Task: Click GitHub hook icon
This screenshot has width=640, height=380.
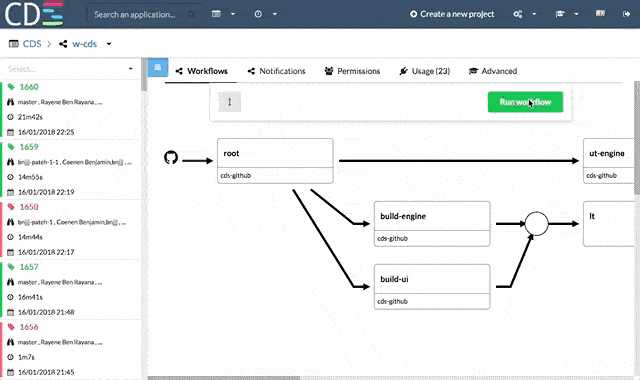Action: click(x=171, y=158)
